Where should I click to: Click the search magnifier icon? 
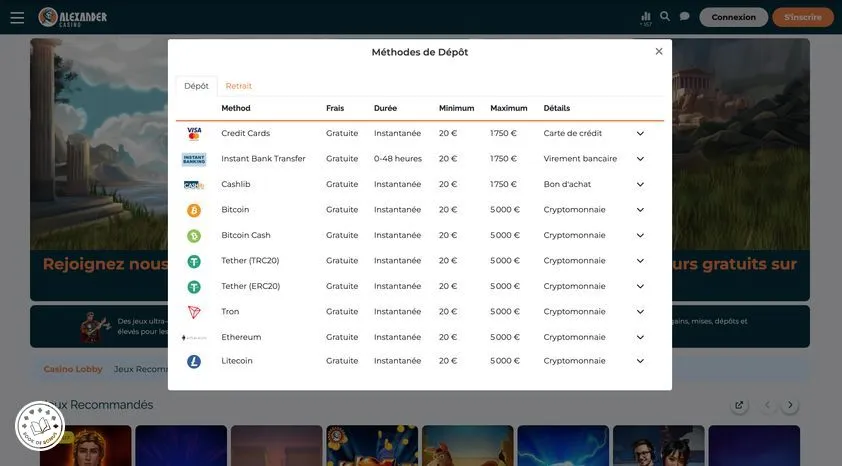point(665,16)
